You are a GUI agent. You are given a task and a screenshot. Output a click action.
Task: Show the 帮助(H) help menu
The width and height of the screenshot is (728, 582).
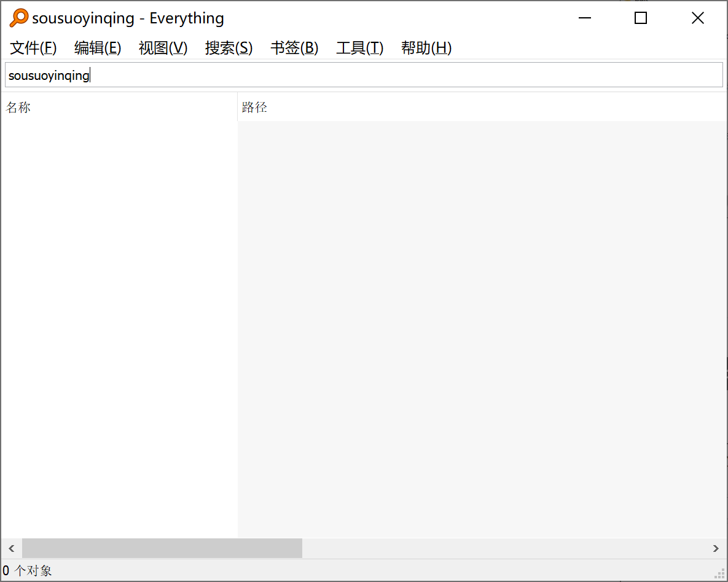point(426,48)
